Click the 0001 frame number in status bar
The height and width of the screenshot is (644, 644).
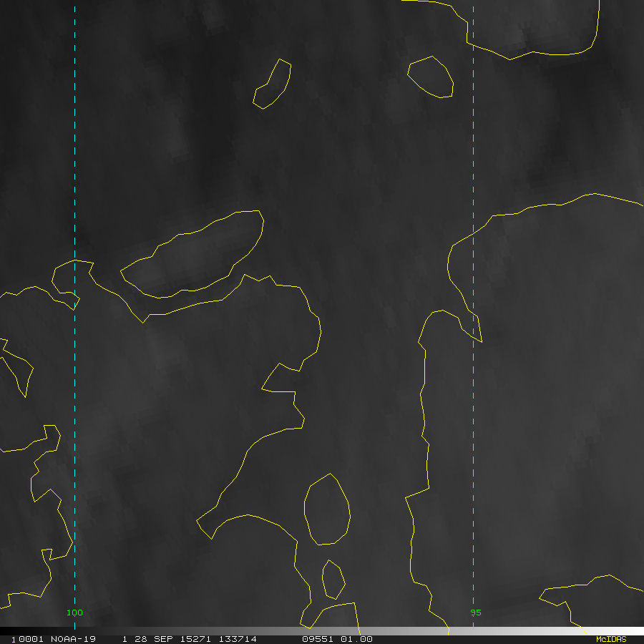27,639
